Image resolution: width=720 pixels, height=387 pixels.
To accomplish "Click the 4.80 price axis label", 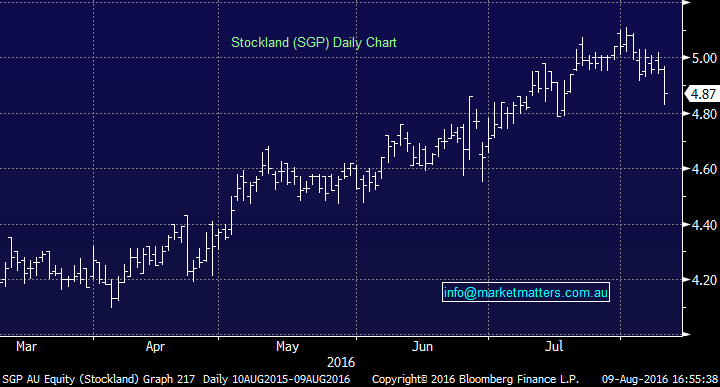I will tap(704, 113).
